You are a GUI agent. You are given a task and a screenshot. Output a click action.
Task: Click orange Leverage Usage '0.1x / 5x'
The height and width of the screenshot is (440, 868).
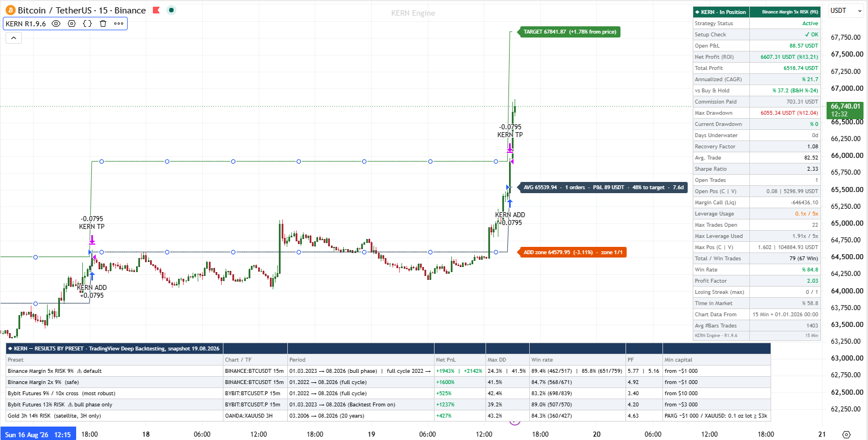click(x=806, y=214)
